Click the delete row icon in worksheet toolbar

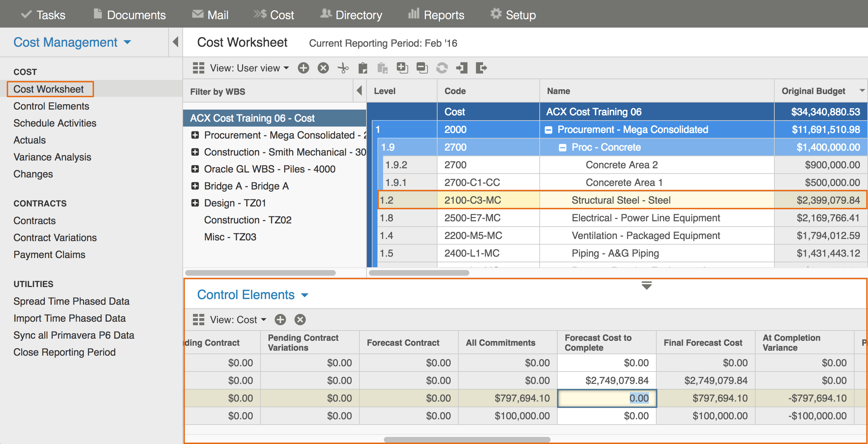tap(323, 68)
